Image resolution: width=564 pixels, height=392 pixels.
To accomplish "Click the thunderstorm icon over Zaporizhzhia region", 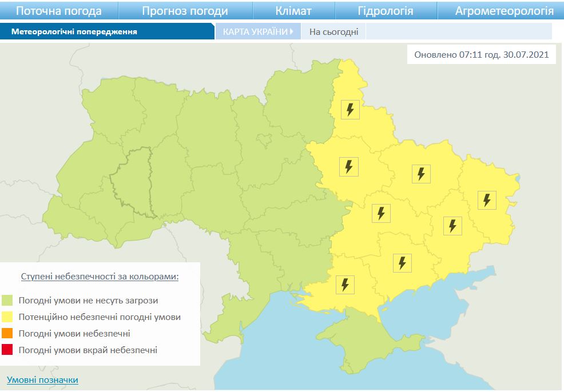I will [403, 262].
